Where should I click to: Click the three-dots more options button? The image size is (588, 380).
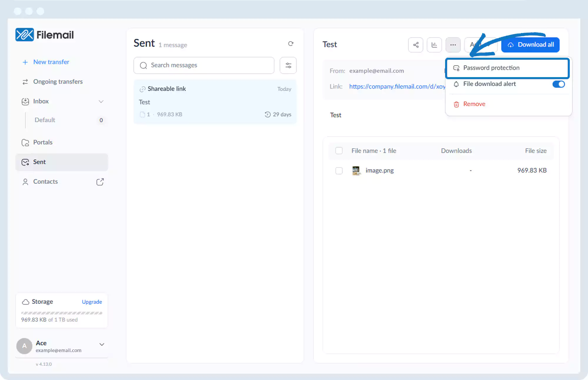click(x=453, y=45)
